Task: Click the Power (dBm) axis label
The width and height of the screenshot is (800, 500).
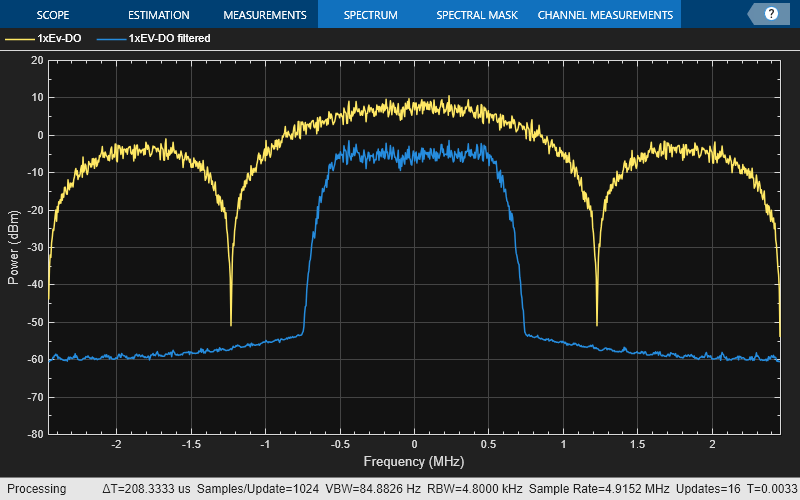Action: point(13,247)
